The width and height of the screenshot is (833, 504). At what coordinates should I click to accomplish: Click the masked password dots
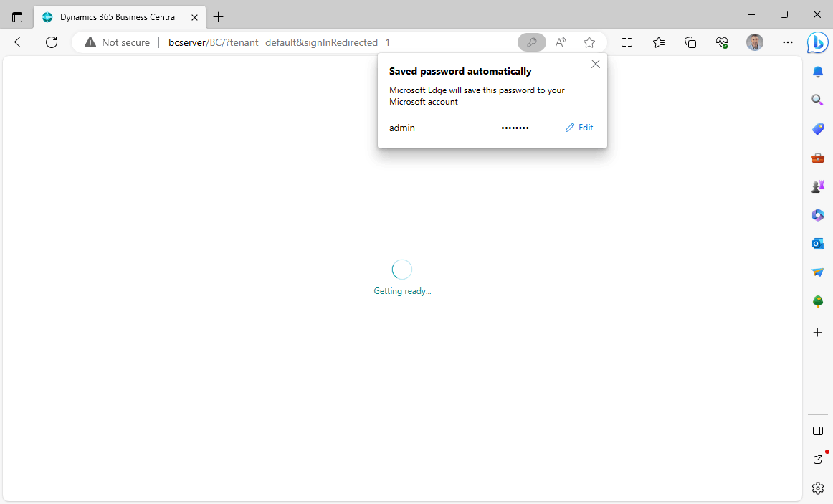515,128
